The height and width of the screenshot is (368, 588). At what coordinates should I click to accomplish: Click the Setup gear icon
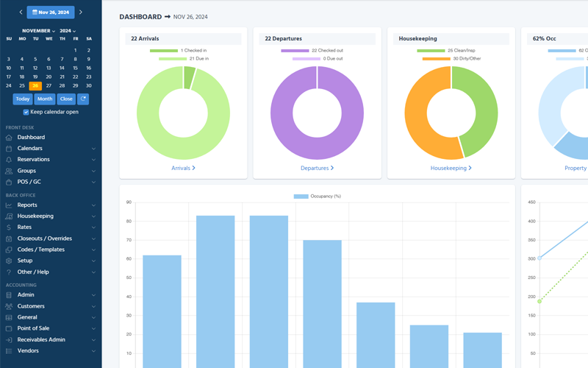click(x=9, y=261)
